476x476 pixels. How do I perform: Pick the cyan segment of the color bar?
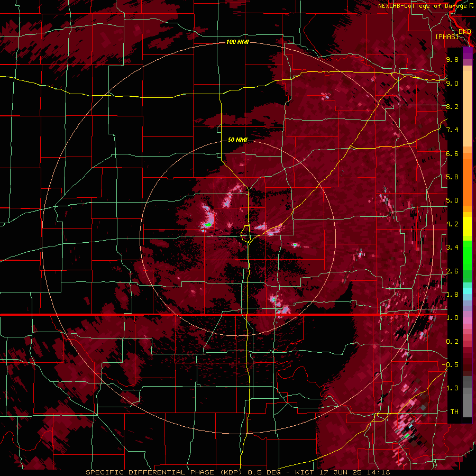point(467,291)
